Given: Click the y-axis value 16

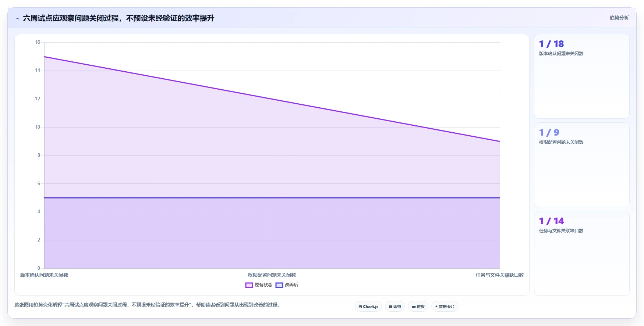Looking at the screenshot, I should (38, 42).
